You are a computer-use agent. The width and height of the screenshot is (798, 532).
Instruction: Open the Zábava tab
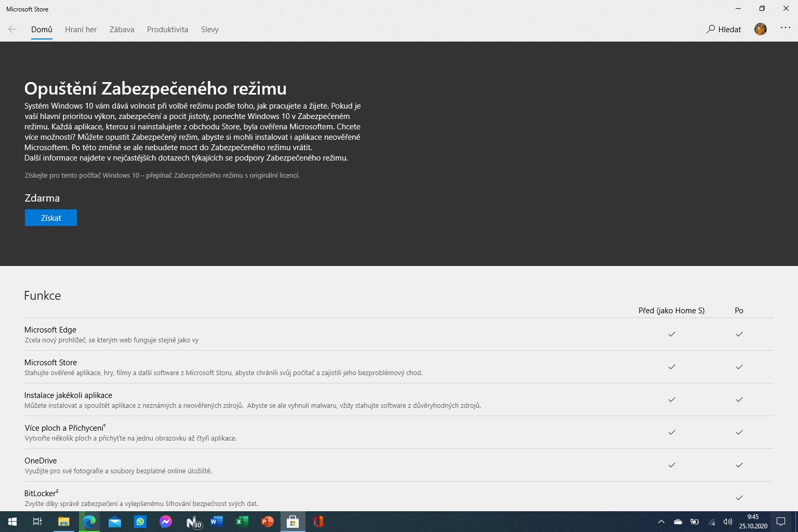point(122,30)
